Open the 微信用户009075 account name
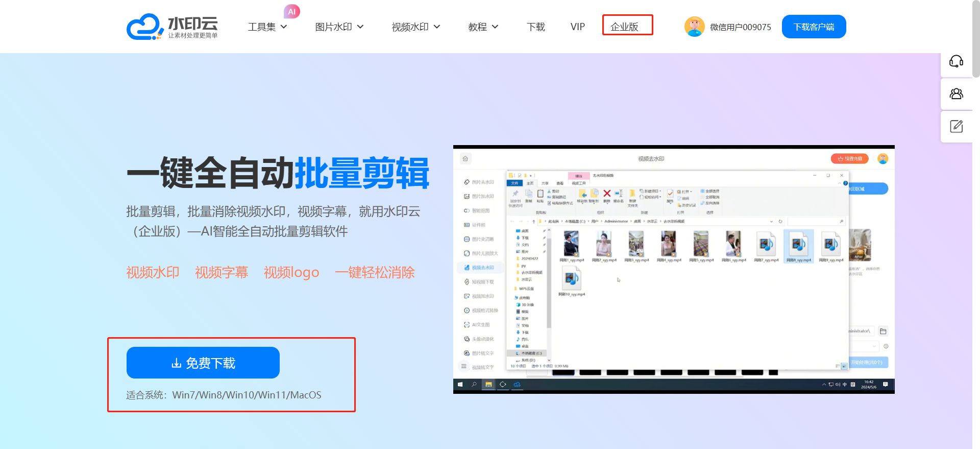 coord(741,27)
